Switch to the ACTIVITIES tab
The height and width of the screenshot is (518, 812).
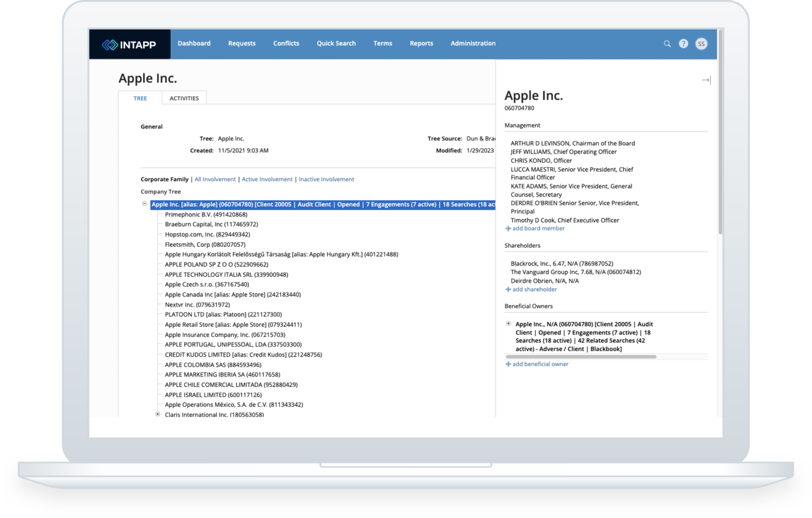(184, 98)
